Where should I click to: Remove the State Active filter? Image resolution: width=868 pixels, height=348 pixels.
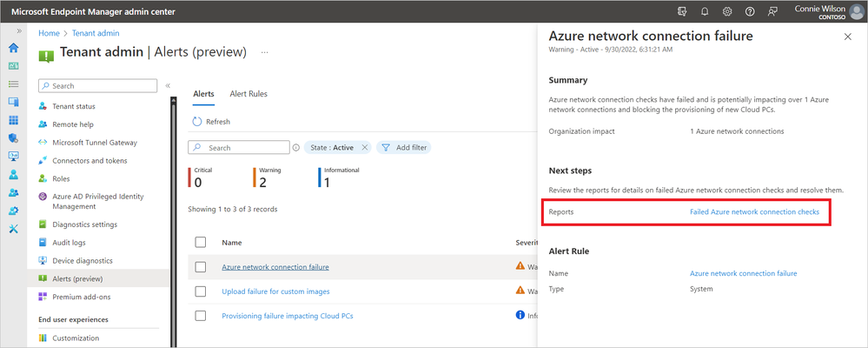pos(365,148)
